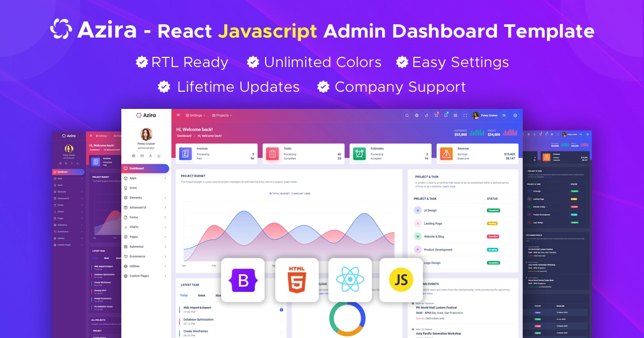Click the hamburger menu icon in top bar
Screen dimensions: 644x338
(x=179, y=115)
